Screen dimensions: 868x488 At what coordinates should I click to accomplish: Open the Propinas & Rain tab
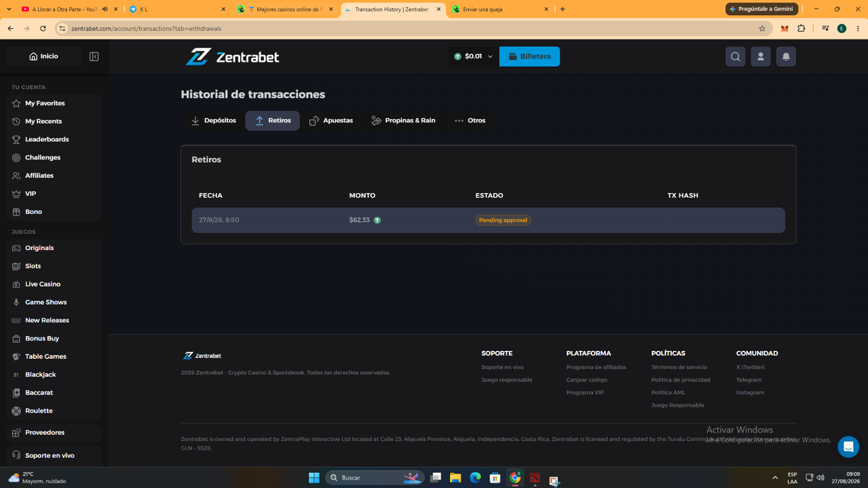403,120
